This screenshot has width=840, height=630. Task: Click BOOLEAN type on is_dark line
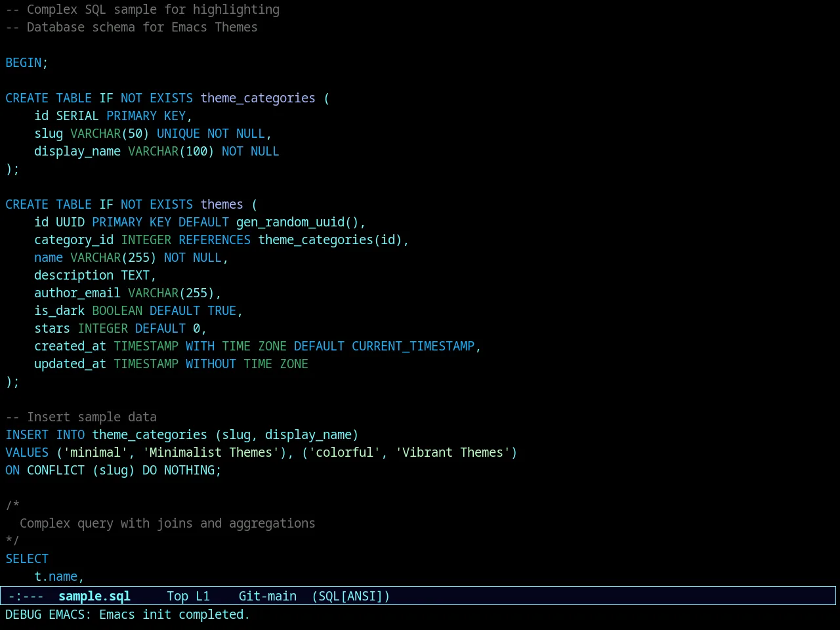(117, 310)
